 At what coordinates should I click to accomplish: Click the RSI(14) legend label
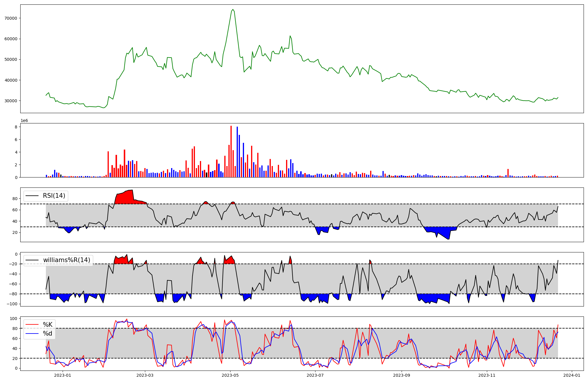click(x=54, y=196)
